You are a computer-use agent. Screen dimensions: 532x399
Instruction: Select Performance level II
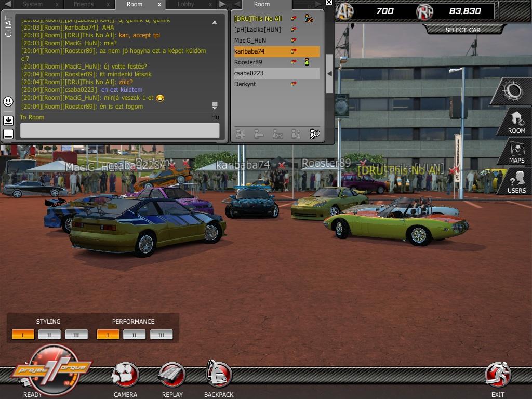point(135,335)
